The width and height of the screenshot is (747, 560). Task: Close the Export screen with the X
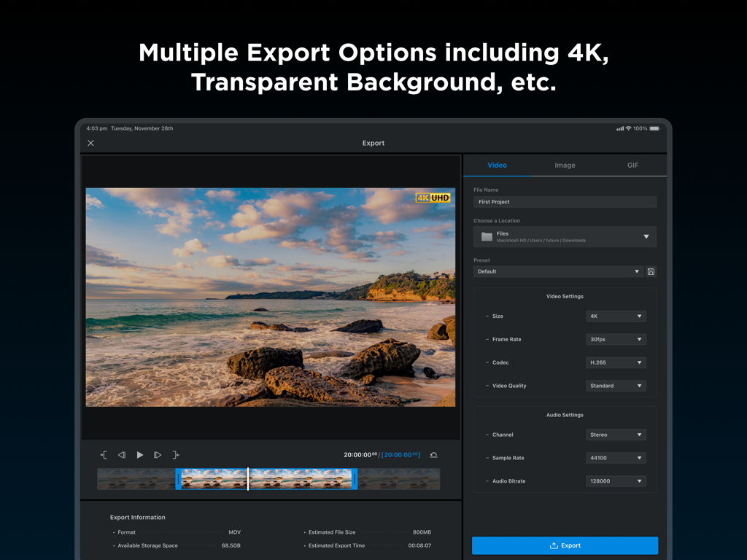90,143
